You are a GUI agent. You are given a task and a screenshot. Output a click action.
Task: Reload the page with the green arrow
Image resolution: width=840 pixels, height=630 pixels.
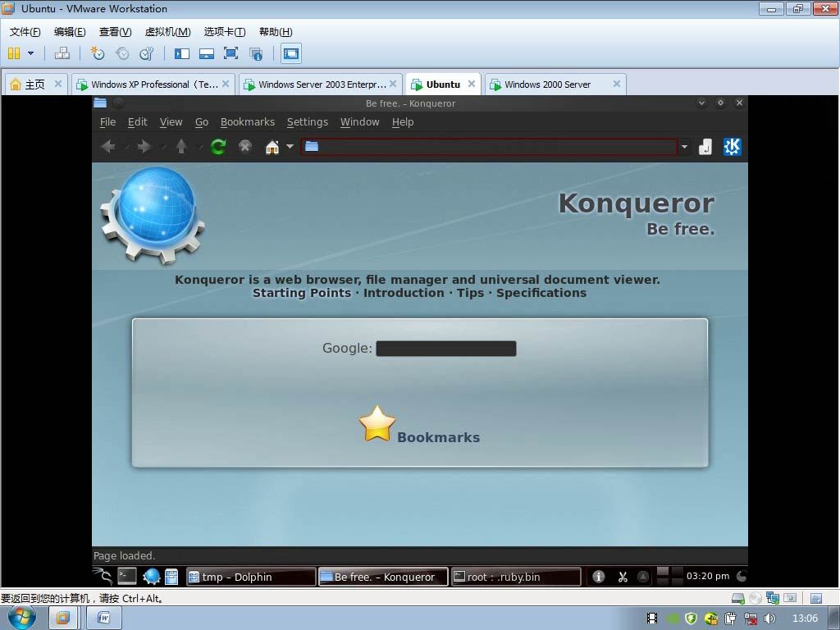pyautogui.click(x=218, y=146)
